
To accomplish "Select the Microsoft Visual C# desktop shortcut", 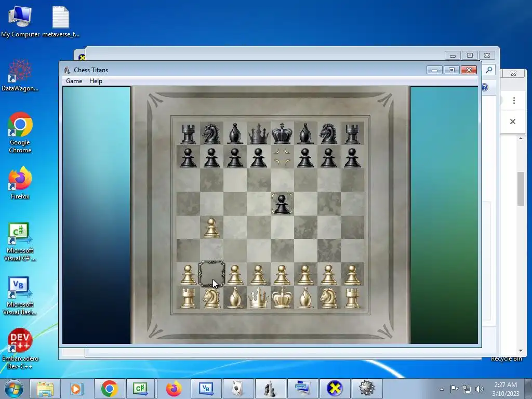I will pyautogui.click(x=20, y=242).
